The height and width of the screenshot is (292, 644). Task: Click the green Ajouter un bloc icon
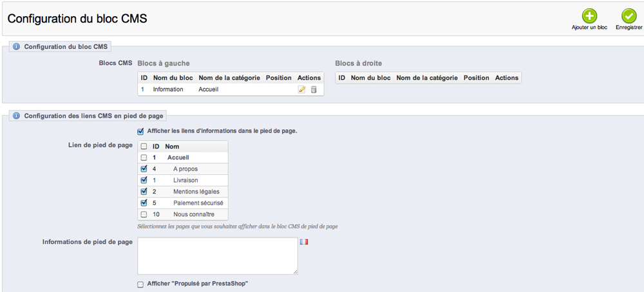(x=589, y=16)
